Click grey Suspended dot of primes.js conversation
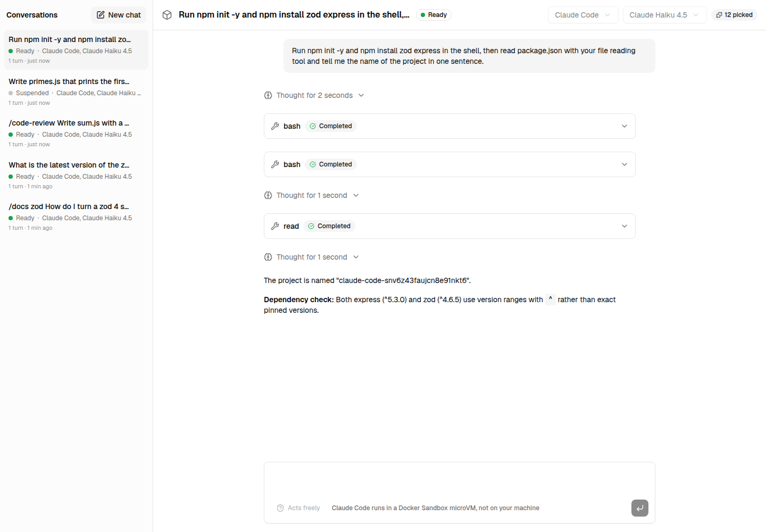This screenshot has width=766, height=532. [x=11, y=93]
